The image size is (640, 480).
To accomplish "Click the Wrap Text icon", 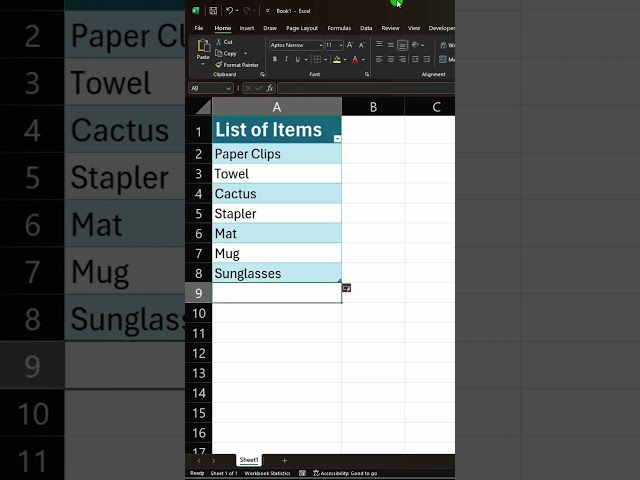I will [x=443, y=45].
